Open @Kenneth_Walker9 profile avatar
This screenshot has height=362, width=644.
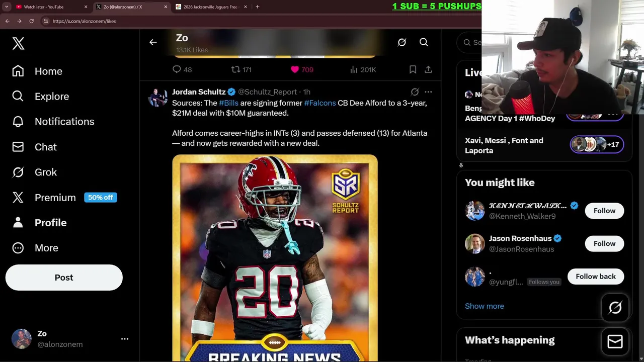(x=474, y=211)
